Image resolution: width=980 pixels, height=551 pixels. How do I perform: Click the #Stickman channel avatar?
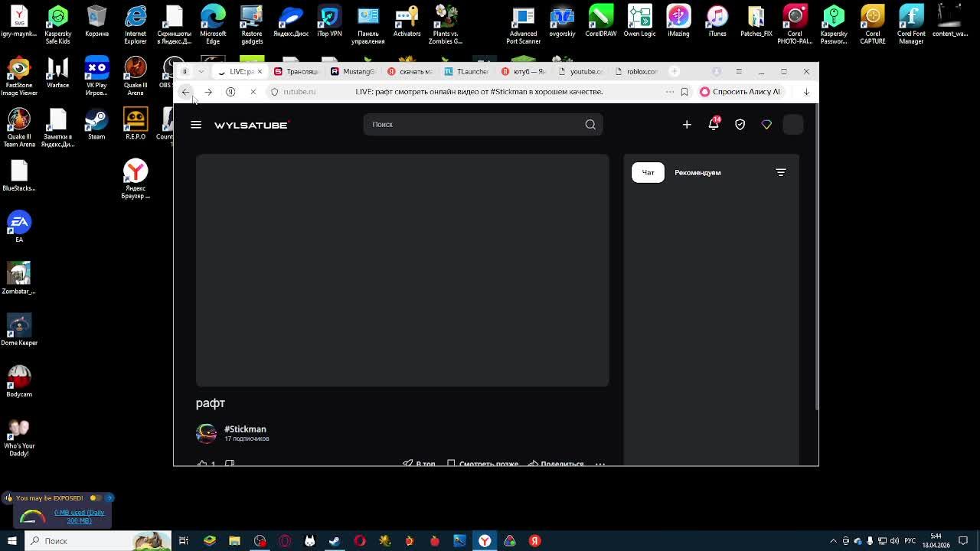(x=207, y=433)
